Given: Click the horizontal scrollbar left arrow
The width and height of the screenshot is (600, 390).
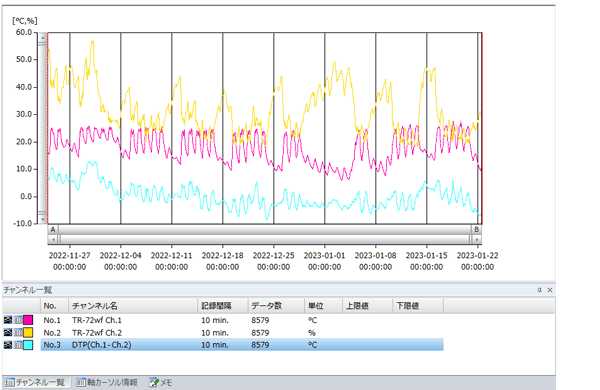Looking at the screenshot, I should click(53, 239).
